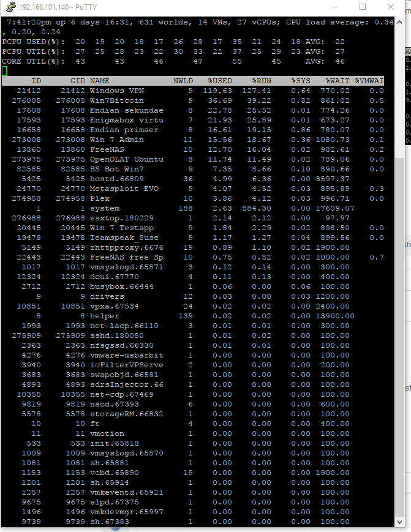This screenshot has width=411, height=532.
Task: Click the 'vmware-usbarbit' process name
Action: tap(127, 355)
